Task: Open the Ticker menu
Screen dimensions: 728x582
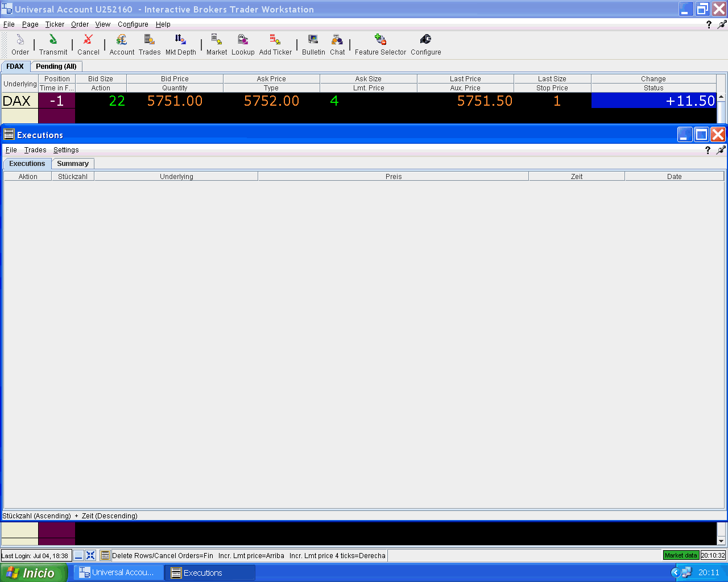Action: pyautogui.click(x=55, y=24)
